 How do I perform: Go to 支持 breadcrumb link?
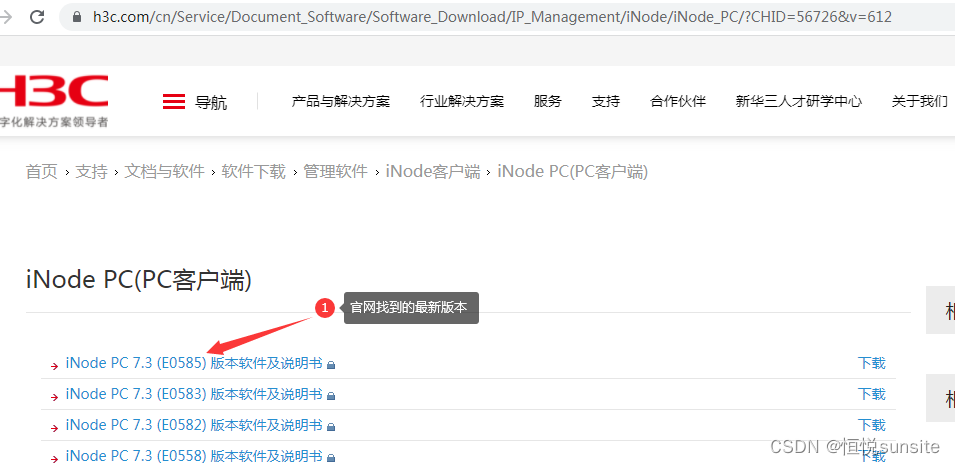click(x=91, y=172)
